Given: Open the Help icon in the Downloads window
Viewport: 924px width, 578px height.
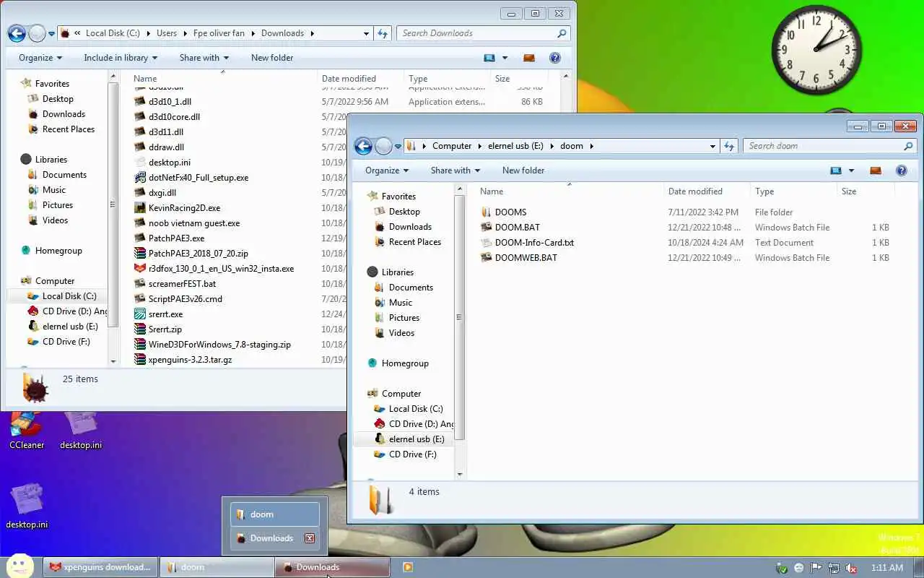Looking at the screenshot, I should pos(555,58).
